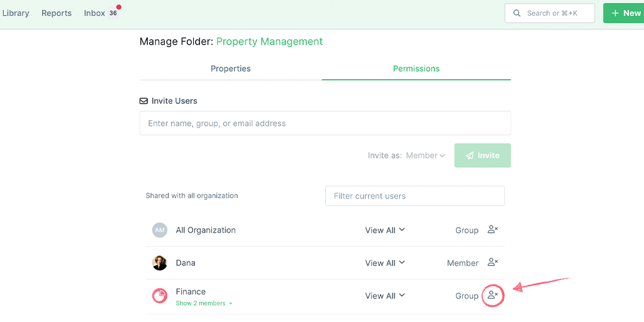This screenshot has height=322, width=644.
Task: Remove the Finance group from folder
Action: 492,296
